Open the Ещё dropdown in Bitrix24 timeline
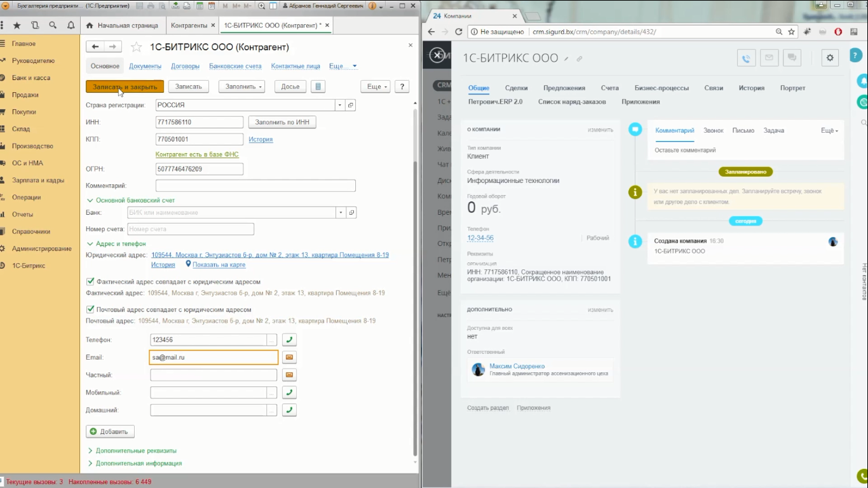The width and height of the screenshot is (868, 488). [829, 130]
